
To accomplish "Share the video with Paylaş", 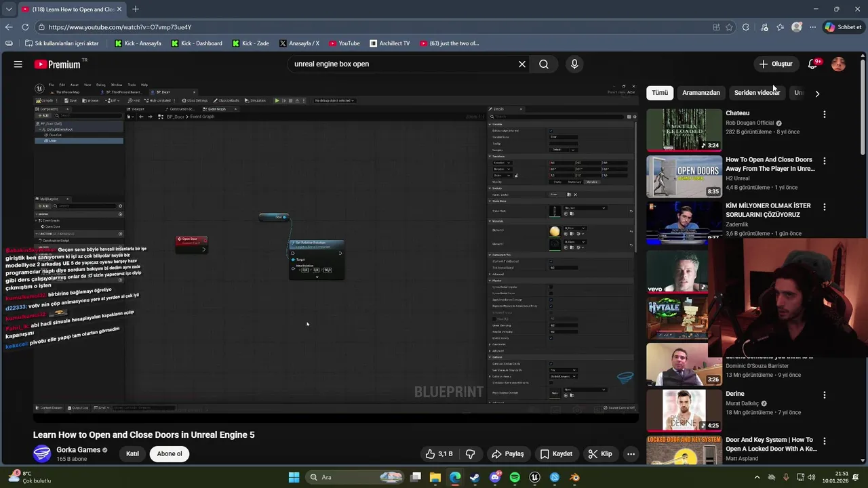I will 508,453.
